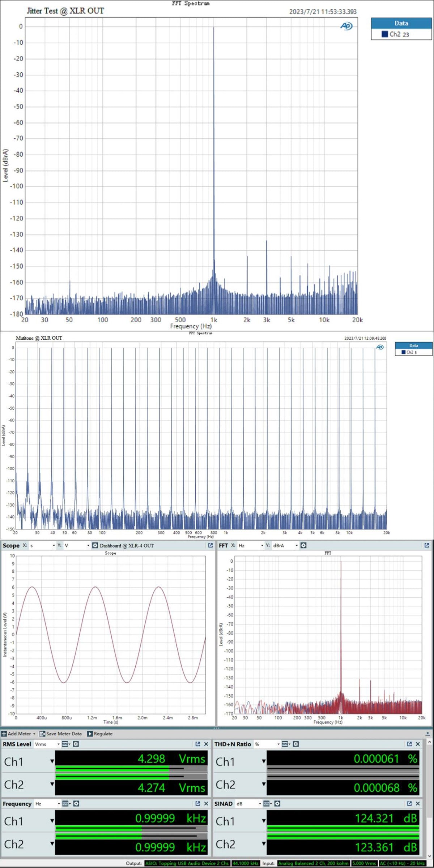Click the Analog Balanced input status field

pyautogui.click(x=313, y=863)
